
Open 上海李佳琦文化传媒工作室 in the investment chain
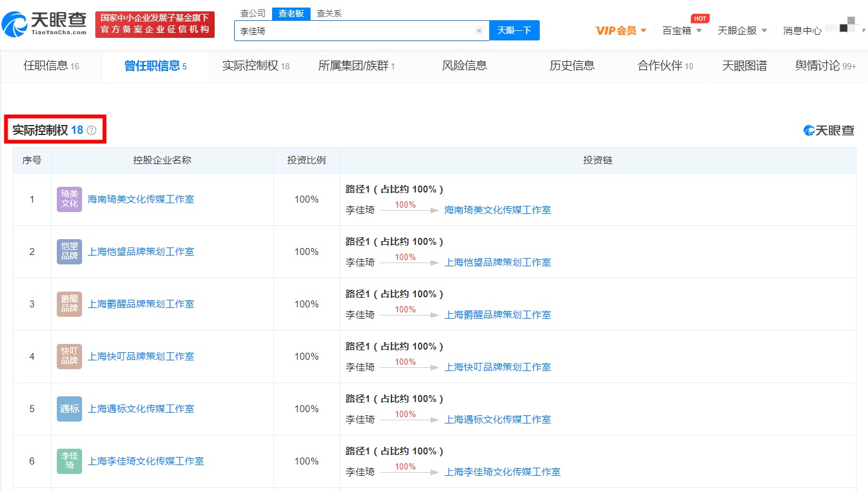tap(502, 472)
